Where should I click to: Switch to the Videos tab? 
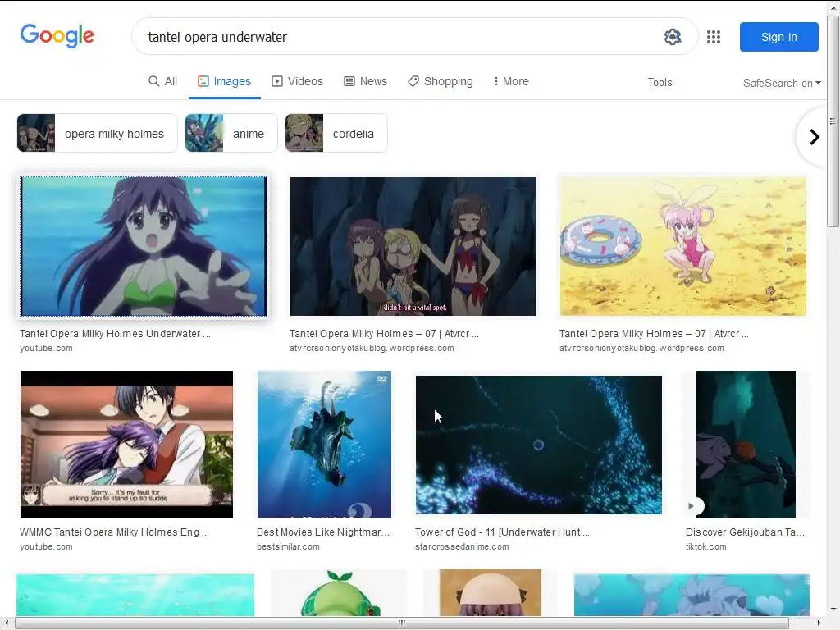pyautogui.click(x=297, y=81)
